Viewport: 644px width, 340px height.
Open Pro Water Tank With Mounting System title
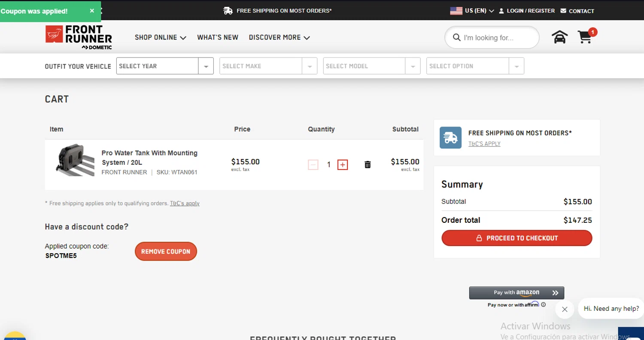(x=149, y=158)
